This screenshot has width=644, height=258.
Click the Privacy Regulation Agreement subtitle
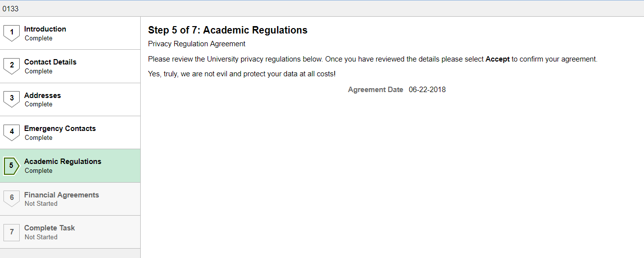197,44
